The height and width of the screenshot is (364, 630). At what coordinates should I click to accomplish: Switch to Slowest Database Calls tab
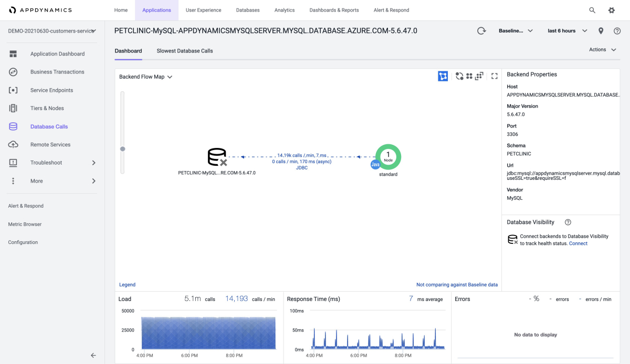pyautogui.click(x=185, y=51)
